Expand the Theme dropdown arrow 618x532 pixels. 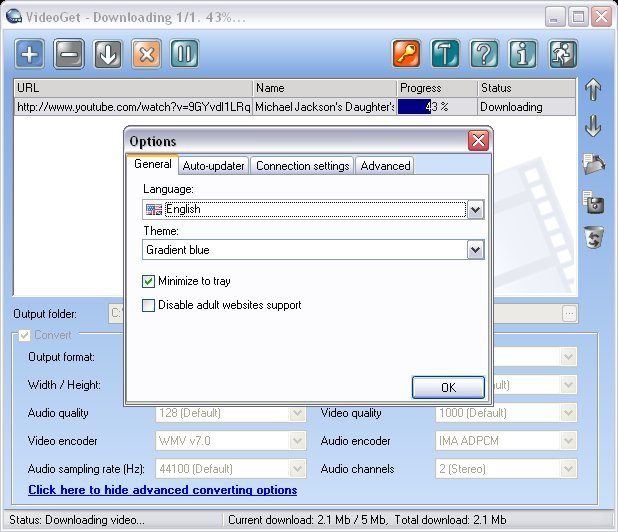coord(475,250)
